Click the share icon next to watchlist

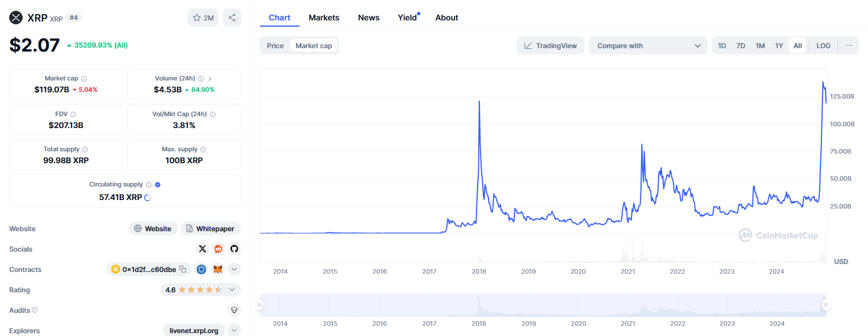(x=232, y=18)
